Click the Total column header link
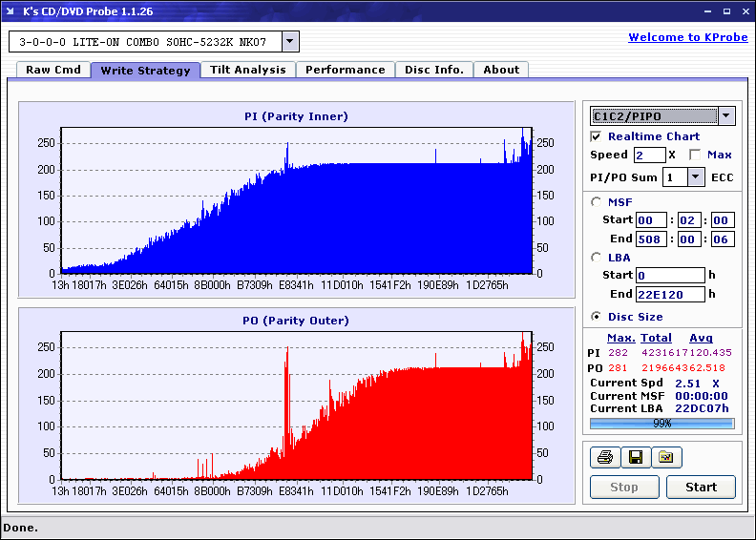The height and width of the screenshot is (540, 756). coord(656,338)
